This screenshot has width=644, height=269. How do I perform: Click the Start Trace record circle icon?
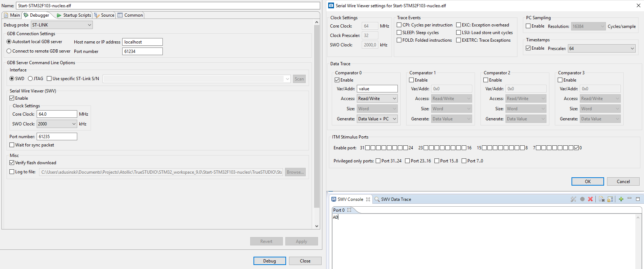582,199
